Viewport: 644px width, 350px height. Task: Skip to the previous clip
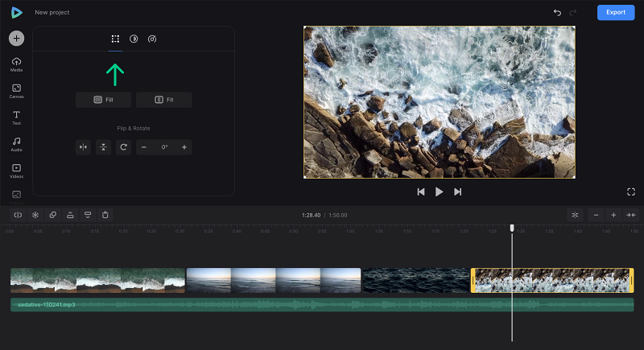click(421, 192)
